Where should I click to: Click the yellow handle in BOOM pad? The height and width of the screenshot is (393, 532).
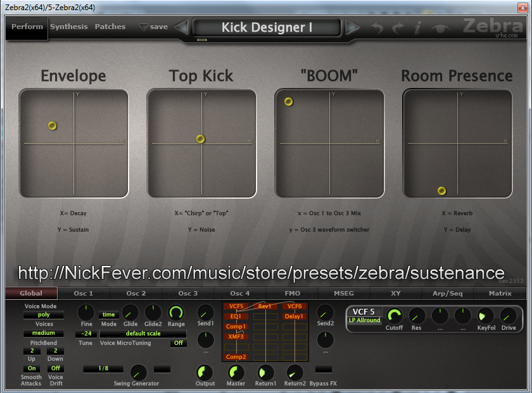(x=288, y=101)
